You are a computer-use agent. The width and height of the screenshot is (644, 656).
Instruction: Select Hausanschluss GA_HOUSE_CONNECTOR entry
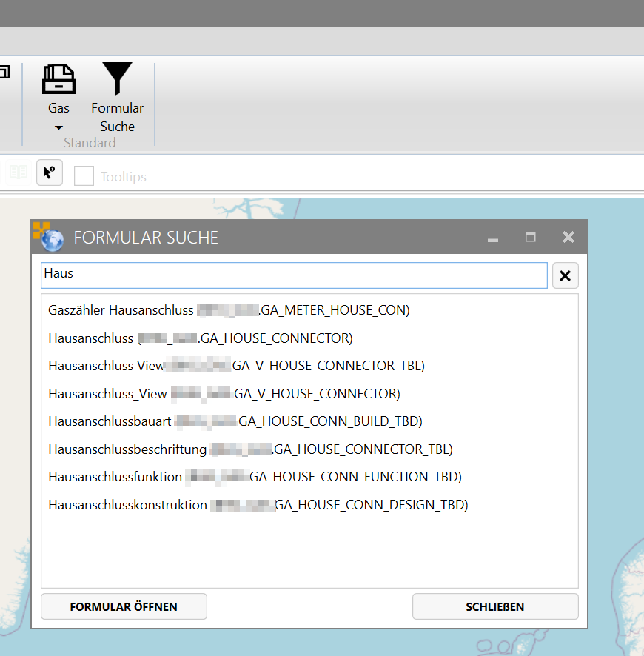pyautogui.click(x=201, y=338)
